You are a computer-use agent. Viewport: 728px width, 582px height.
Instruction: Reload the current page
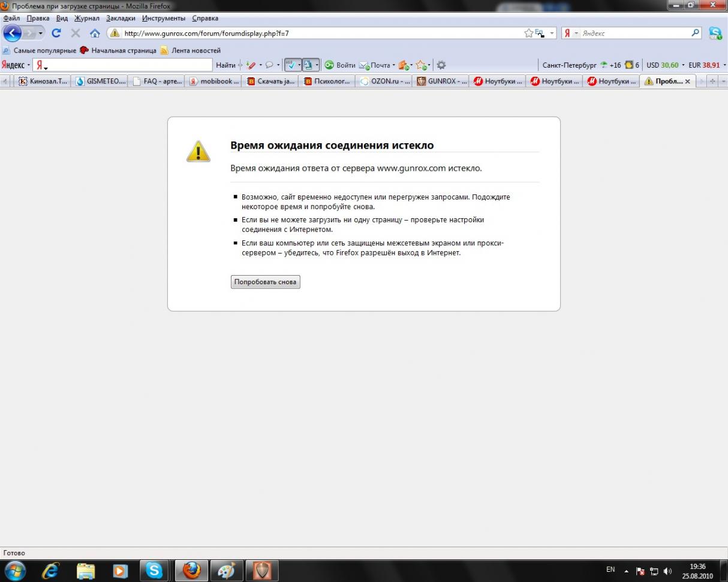tap(56, 34)
